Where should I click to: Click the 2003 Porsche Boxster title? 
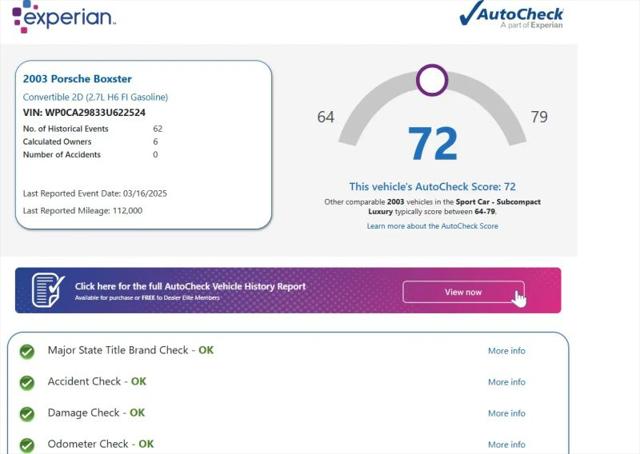tap(77, 79)
